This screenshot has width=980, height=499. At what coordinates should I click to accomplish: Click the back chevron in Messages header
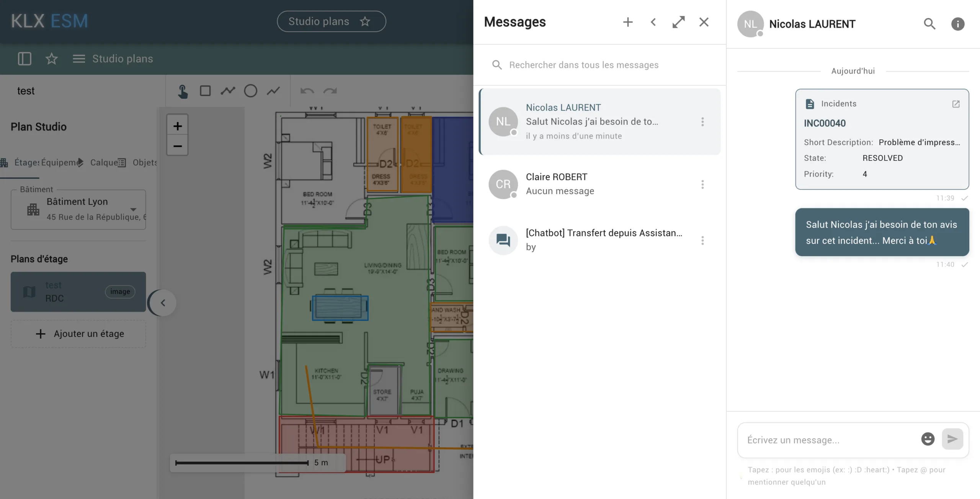[x=653, y=22]
